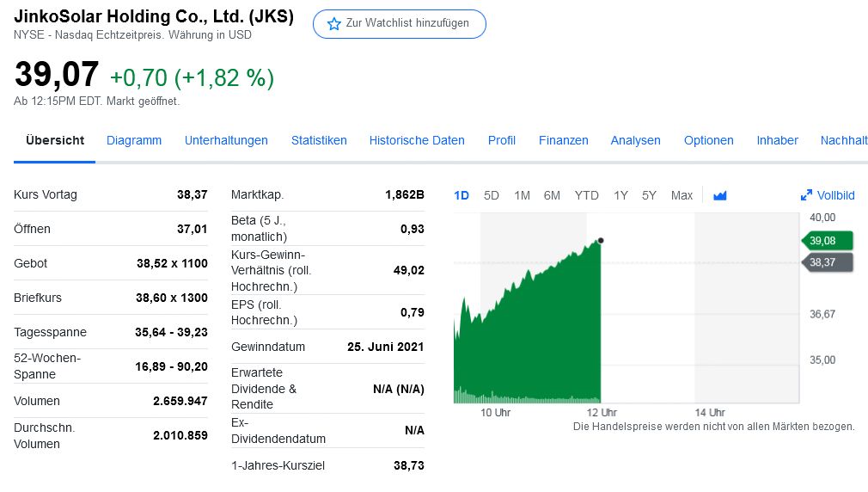Go to the Finanzen tab
The height and width of the screenshot is (492, 868).
[564, 140]
